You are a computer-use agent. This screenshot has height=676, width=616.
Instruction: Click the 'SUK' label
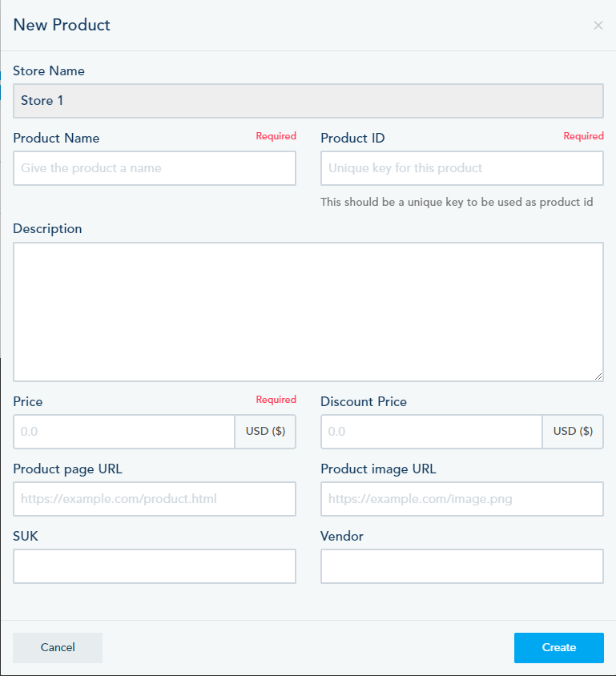click(x=26, y=537)
